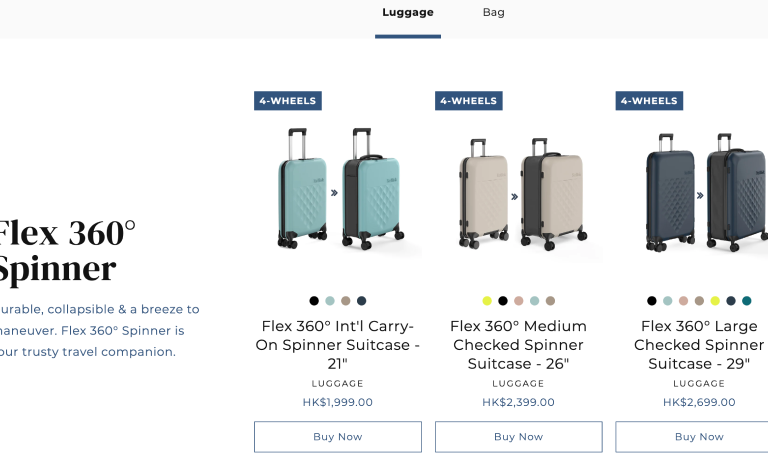Choose yellow swatch for Medium Checked 26"
Image resolution: width=768 pixels, height=460 pixels.
[487, 301]
